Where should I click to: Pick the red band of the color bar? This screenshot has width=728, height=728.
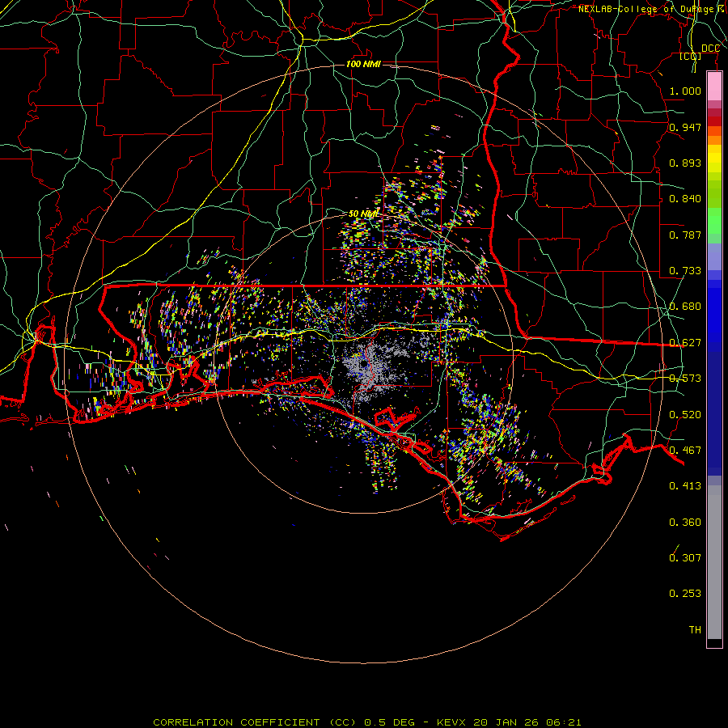pos(714,121)
